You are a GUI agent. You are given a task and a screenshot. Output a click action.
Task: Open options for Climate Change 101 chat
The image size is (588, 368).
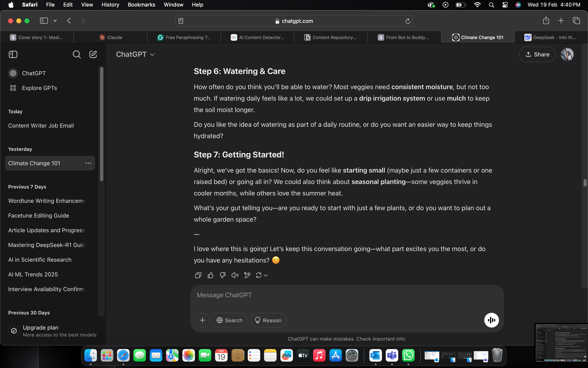click(x=88, y=163)
